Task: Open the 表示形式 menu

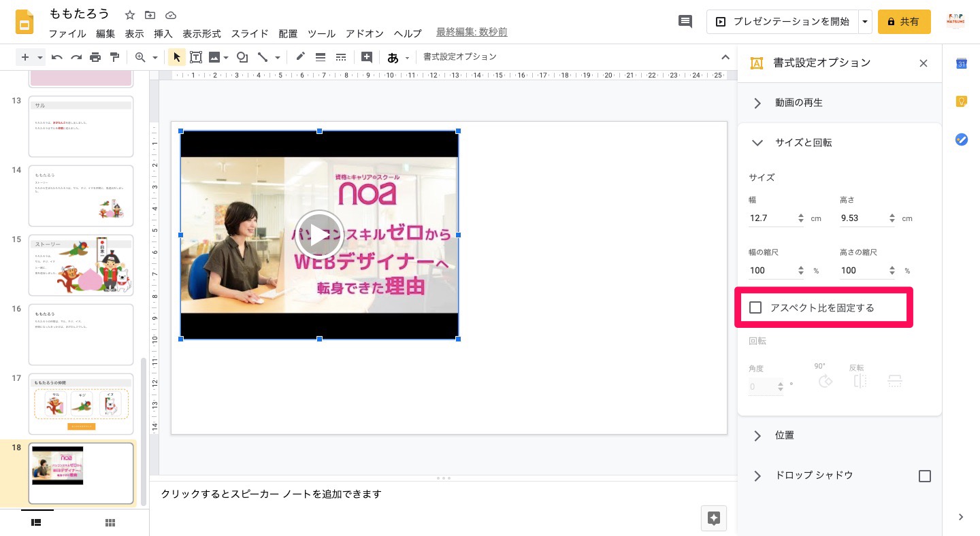Action: tap(202, 33)
